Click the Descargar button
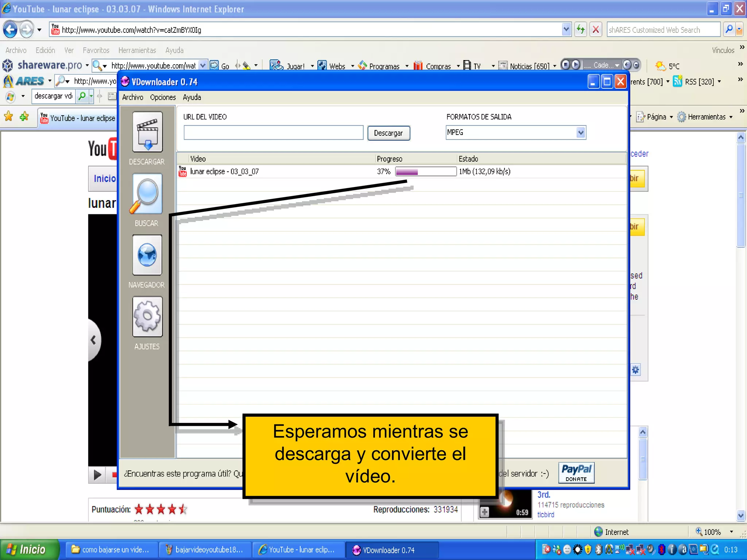 (x=388, y=133)
